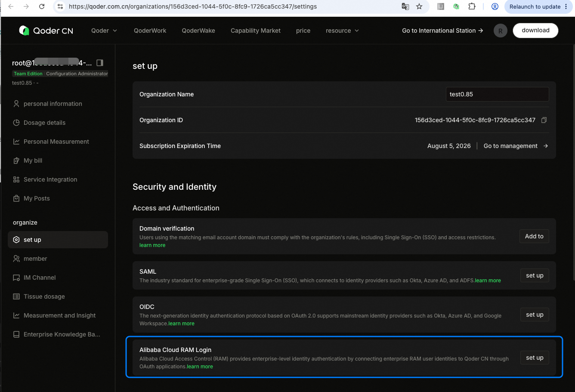Open Go to management arrow link
The width and height of the screenshot is (575, 392).
(x=516, y=146)
